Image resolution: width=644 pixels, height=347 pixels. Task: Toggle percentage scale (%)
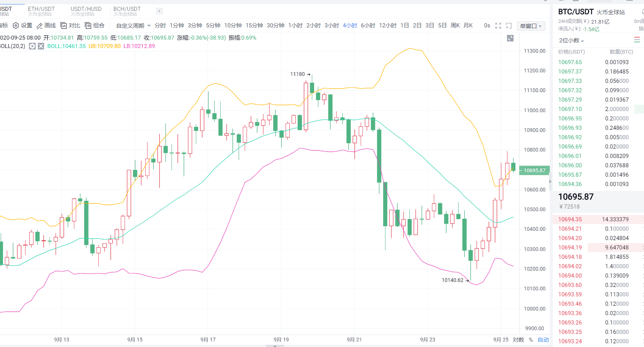pyautogui.click(x=531, y=339)
